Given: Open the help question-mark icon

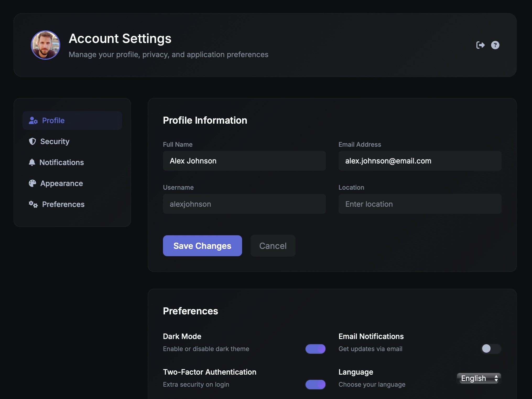Looking at the screenshot, I should click(495, 45).
